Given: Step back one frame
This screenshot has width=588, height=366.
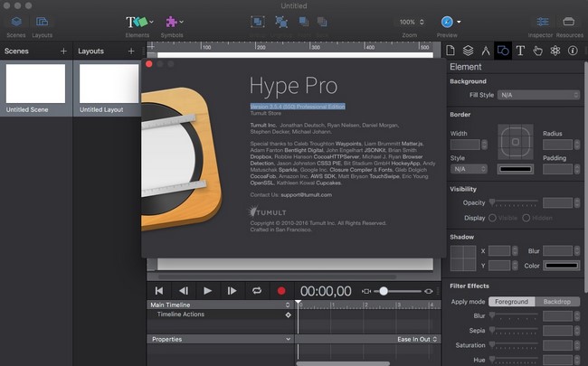Looking at the screenshot, I should (184, 291).
